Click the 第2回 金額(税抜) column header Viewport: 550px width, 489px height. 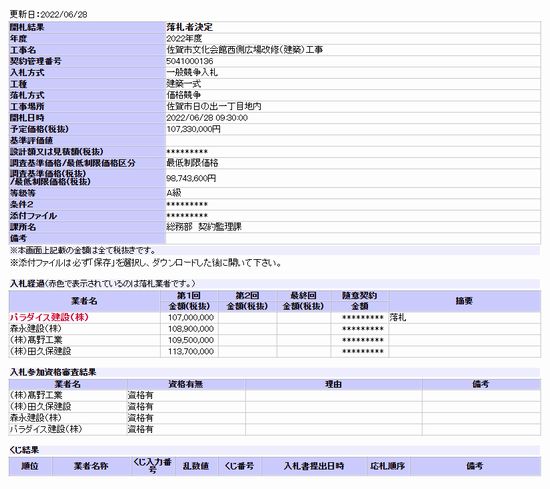tap(247, 301)
